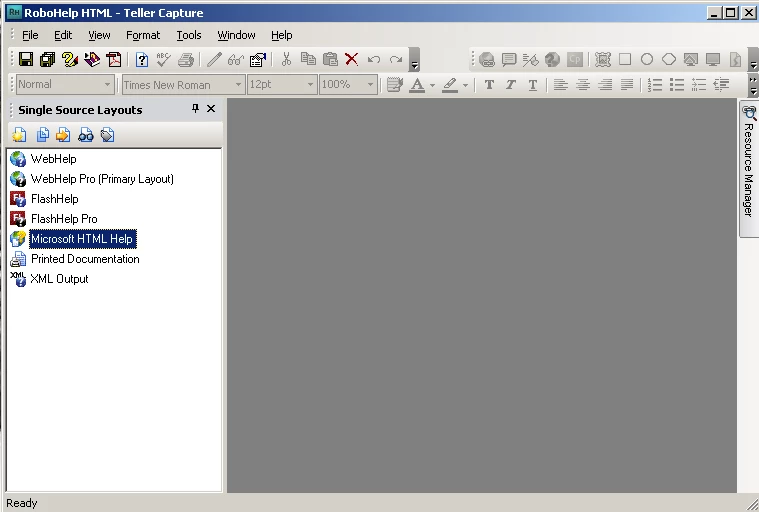Click the Save (floppy disk) toolbar icon

click(26, 60)
